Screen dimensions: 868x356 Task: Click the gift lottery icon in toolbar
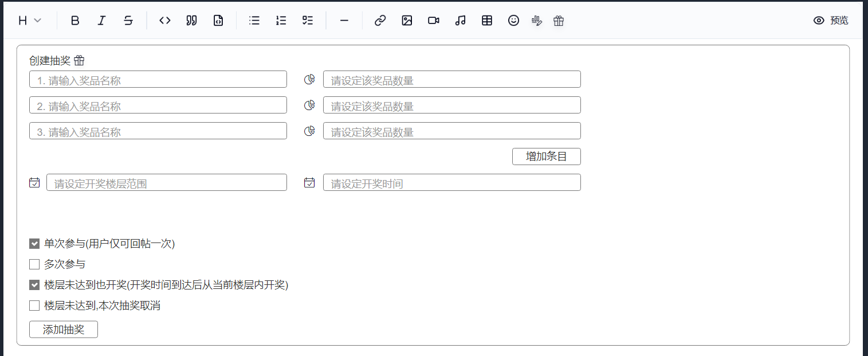click(x=559, y=21)
